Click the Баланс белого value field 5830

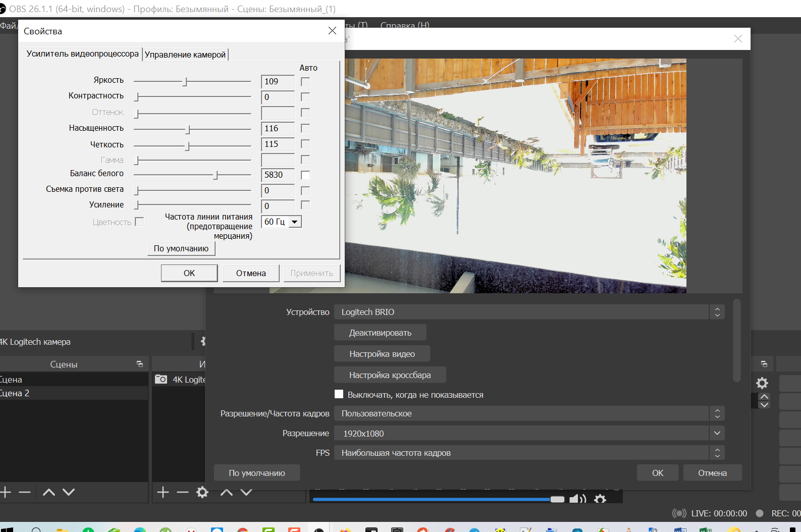[278, 175]
